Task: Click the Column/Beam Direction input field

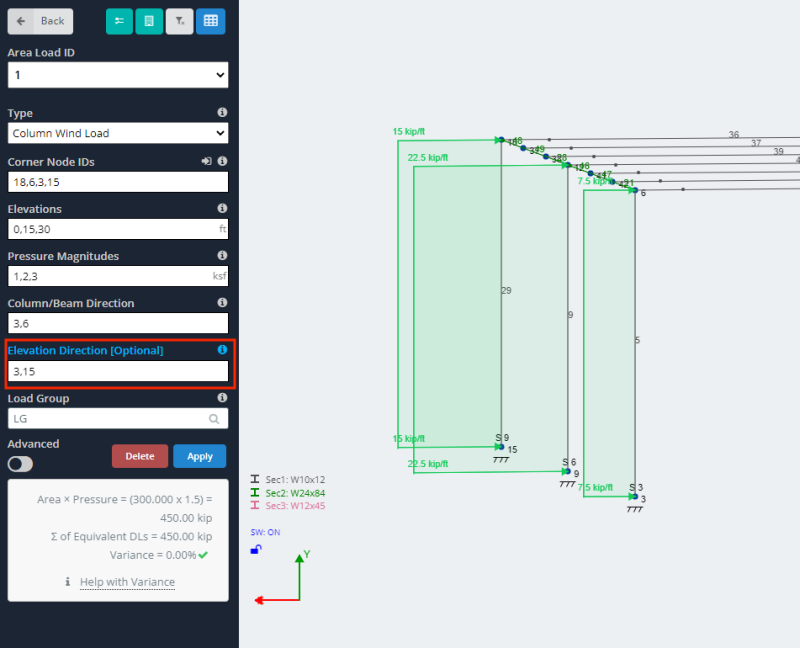Action: coord(118,323)
